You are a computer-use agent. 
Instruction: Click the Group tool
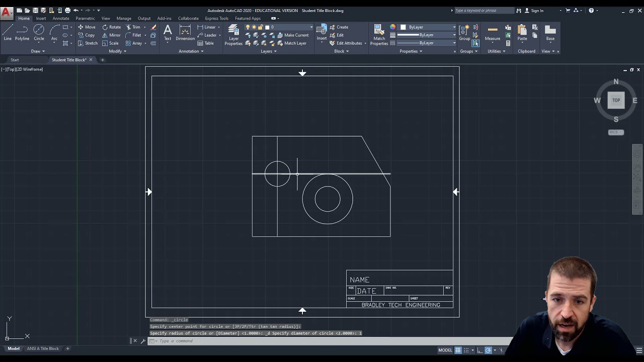click(464, 32)
